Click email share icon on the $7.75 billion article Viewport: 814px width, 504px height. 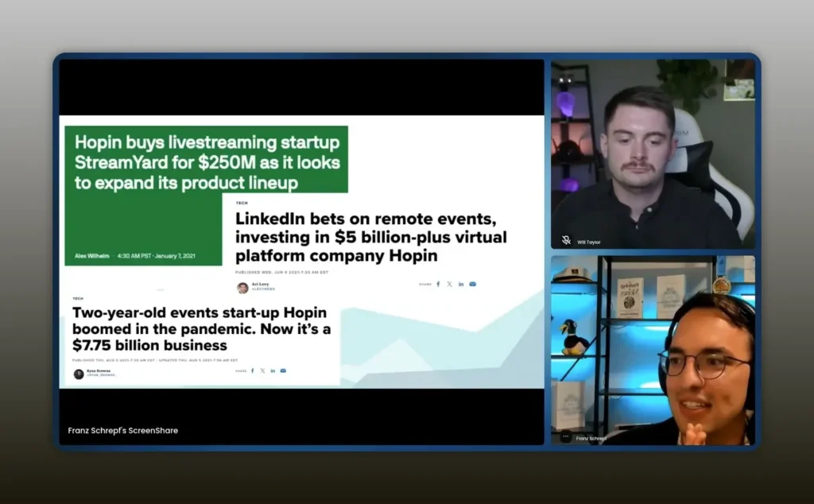[283, 370]
